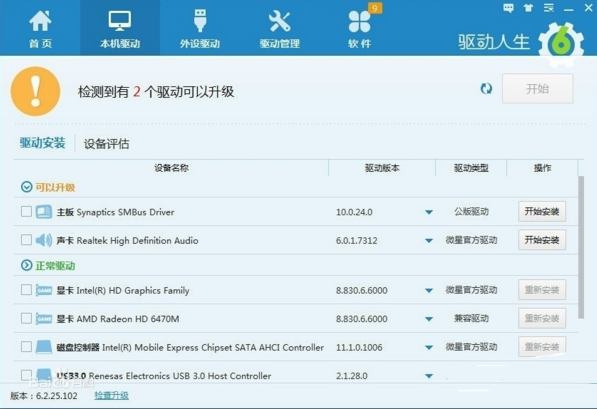Switch to the 驱动安装 tab
The height and width of the screenshot is (409, 597).
(x=43, y=143)
